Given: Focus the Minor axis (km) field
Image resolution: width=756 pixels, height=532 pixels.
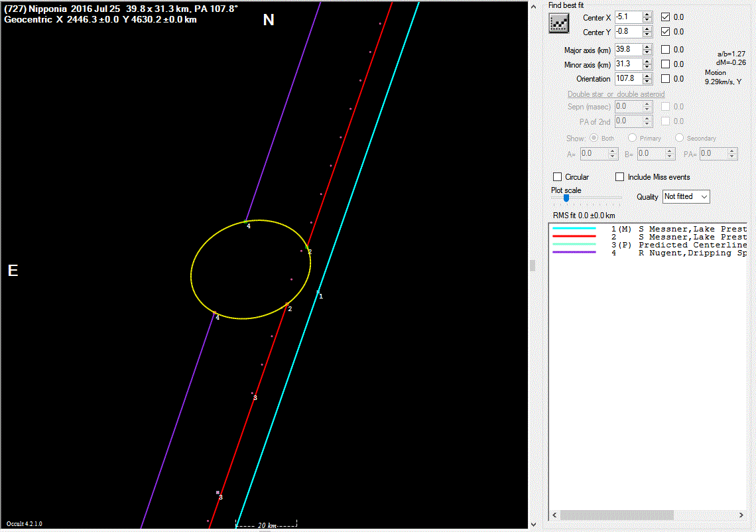Looking at the screenshot, I should point(627,64).
